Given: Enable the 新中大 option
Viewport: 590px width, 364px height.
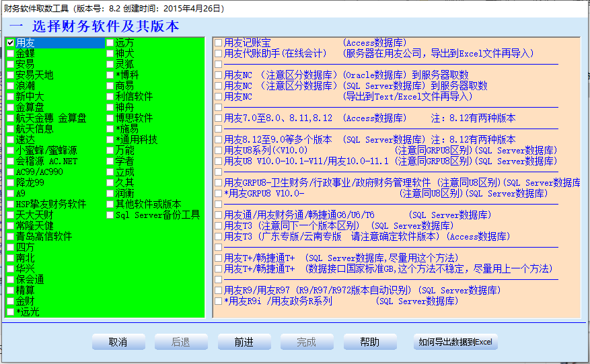Looking at the screenshot, I should 11,97.
